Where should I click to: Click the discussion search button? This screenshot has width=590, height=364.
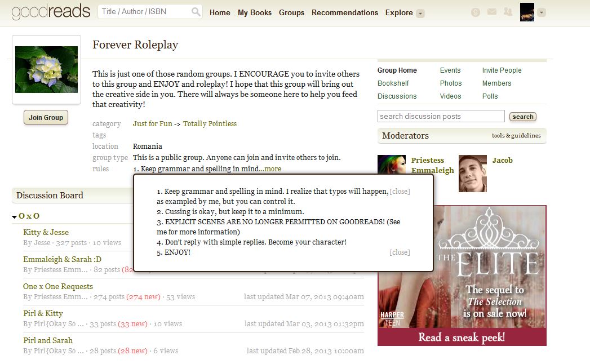522,117
